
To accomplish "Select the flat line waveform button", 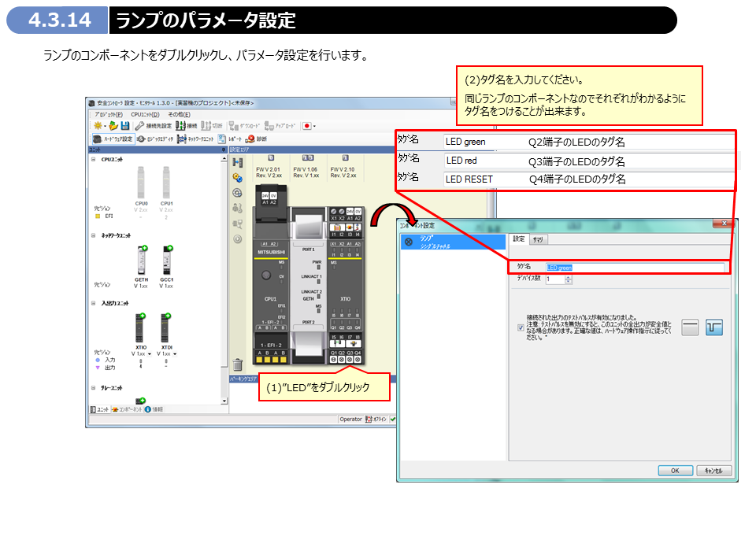I will click(x=691, y=327).
